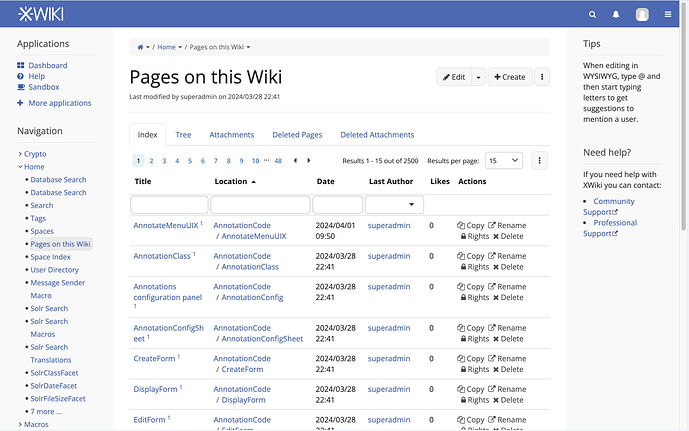This screenshot has width=689, height=431.
Task: Sort table by Location column header
Action: (231, 181)
